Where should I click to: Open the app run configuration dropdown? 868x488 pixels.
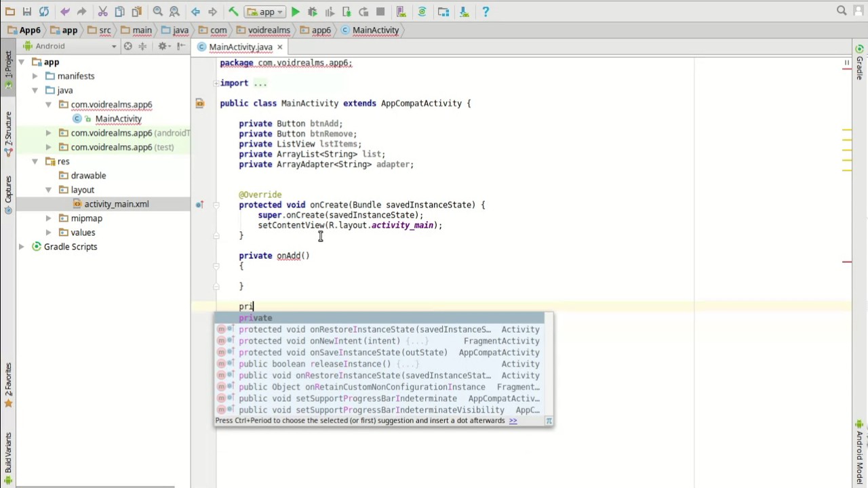pos(265,12)
